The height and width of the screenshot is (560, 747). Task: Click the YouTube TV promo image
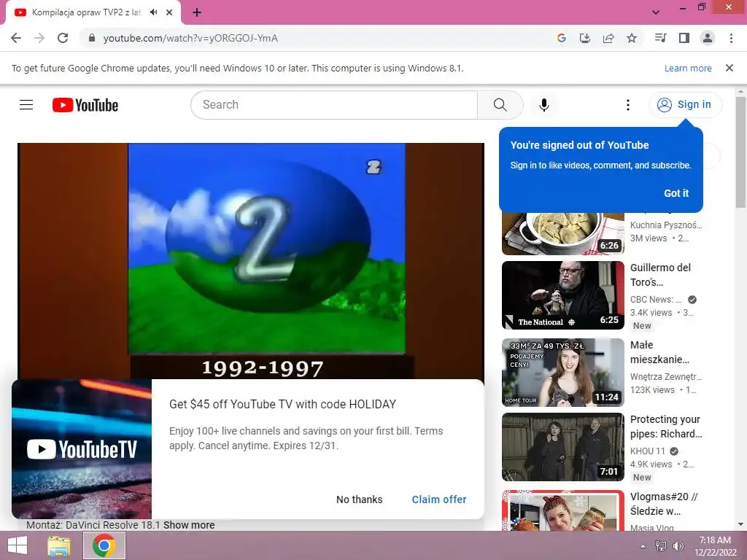(82, 449)
